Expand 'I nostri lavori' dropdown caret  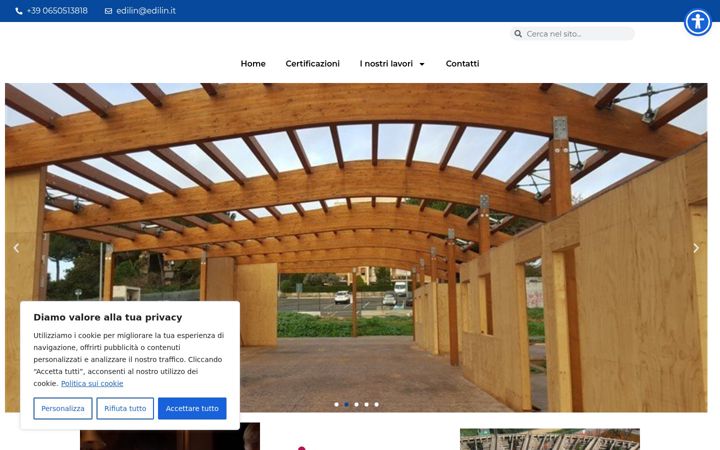(422, 64)
